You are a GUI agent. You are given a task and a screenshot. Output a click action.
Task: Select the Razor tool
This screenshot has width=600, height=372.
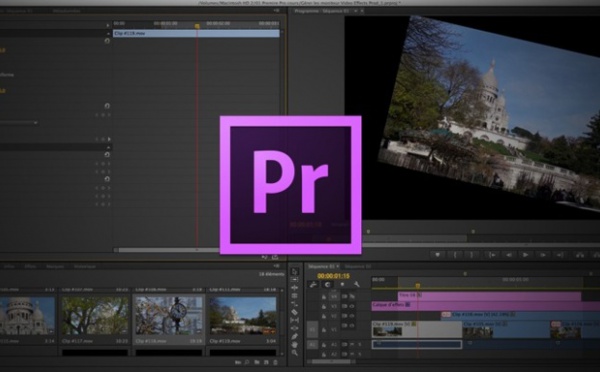[x=294, y=312]
